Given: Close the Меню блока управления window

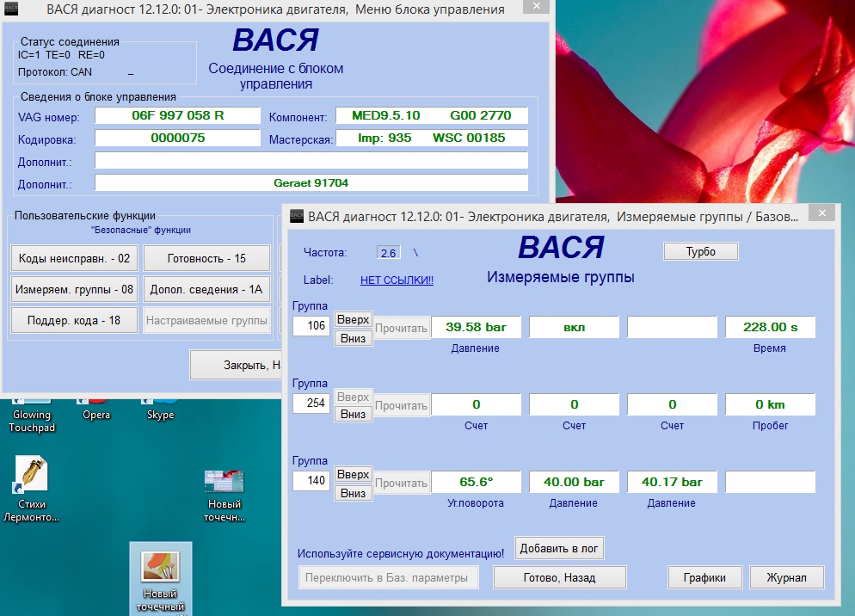Looking at the screenshot, I should [x=537, y=5].
